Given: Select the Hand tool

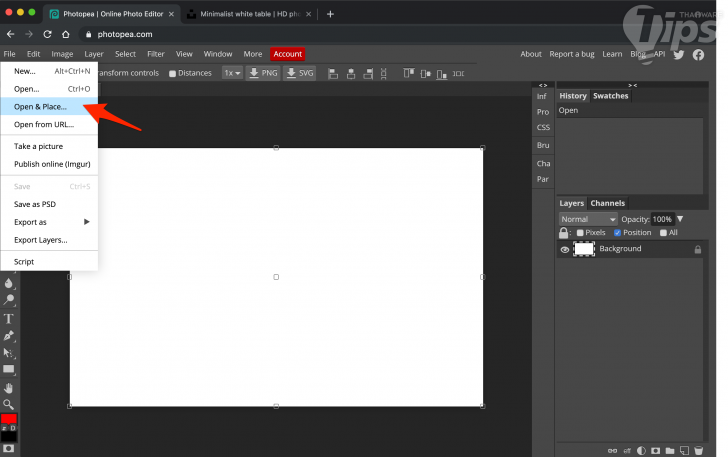Looking at the screenshot, I should tap(9, 387).
